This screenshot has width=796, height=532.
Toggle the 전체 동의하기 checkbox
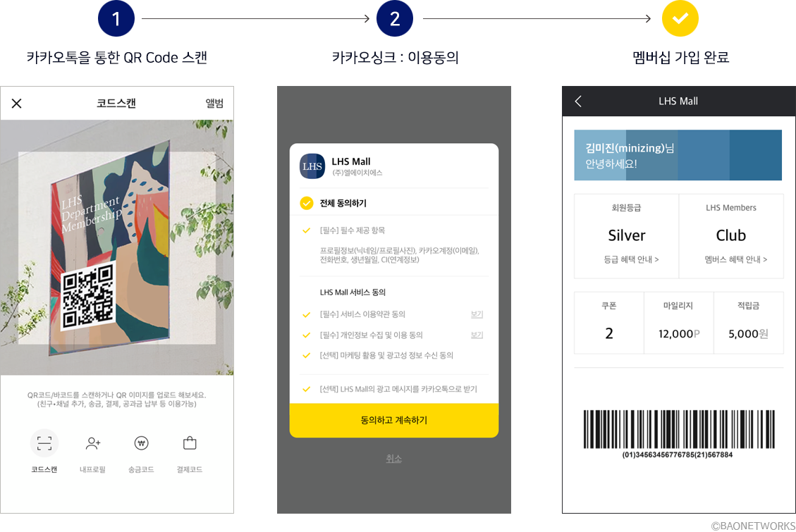tap(307, 203)
